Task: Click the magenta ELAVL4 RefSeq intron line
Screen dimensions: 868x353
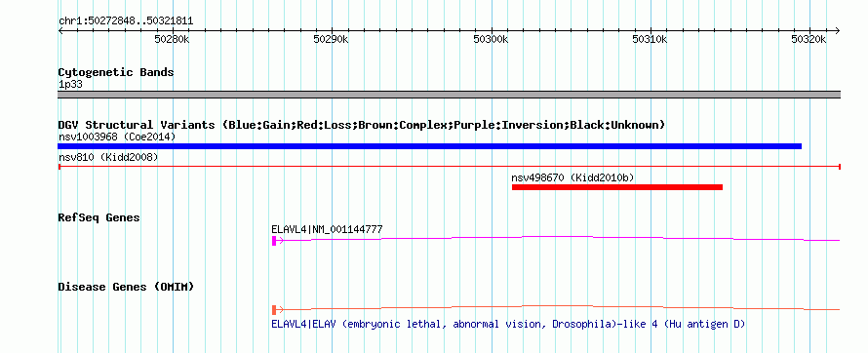Action: click(558, 238)
